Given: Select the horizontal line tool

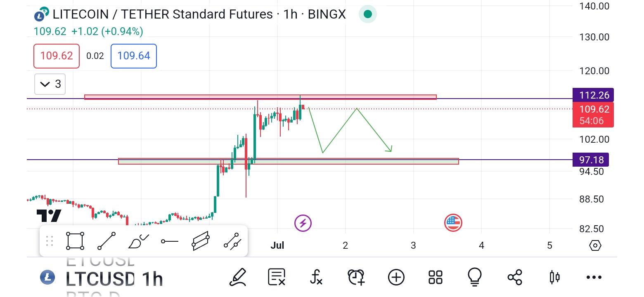Looking at the screenshot, I should click(x=170, y=241).
